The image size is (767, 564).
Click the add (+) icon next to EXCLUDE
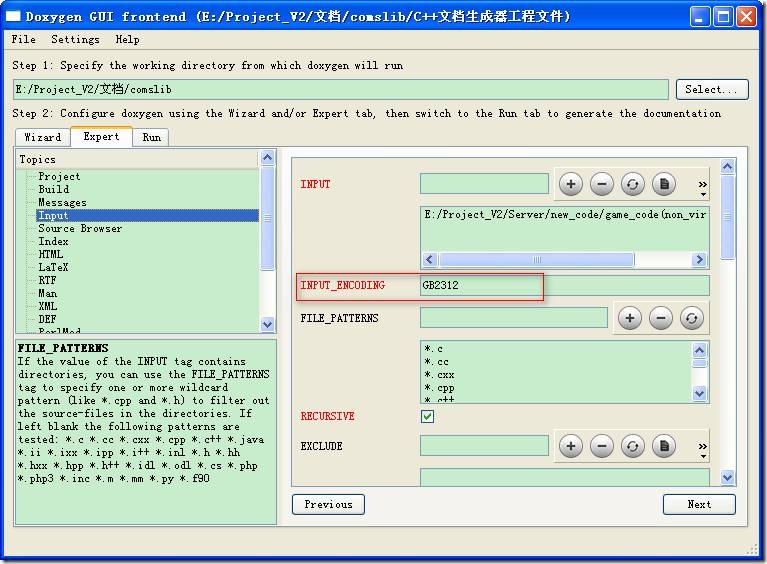(570, 446)
